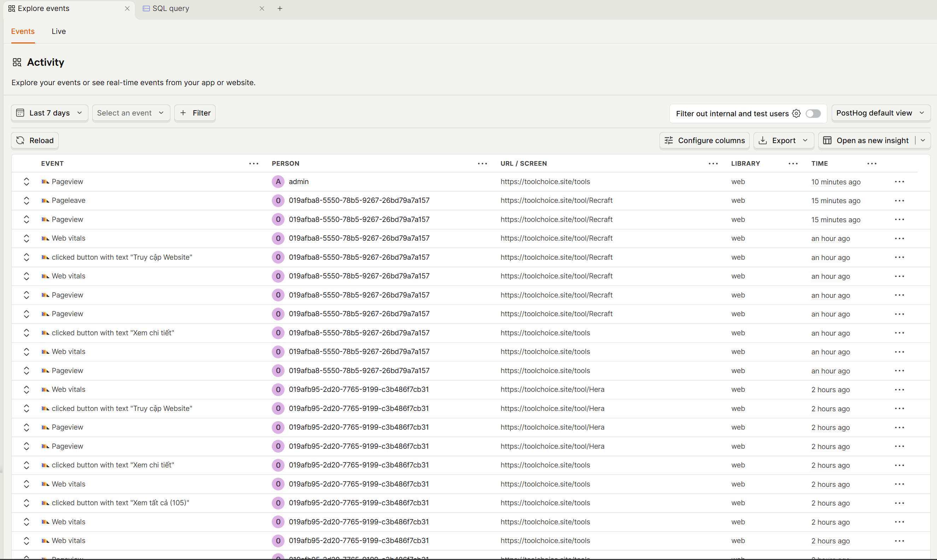Expand the first Pageview event row by admin

(x=27, y=182)
